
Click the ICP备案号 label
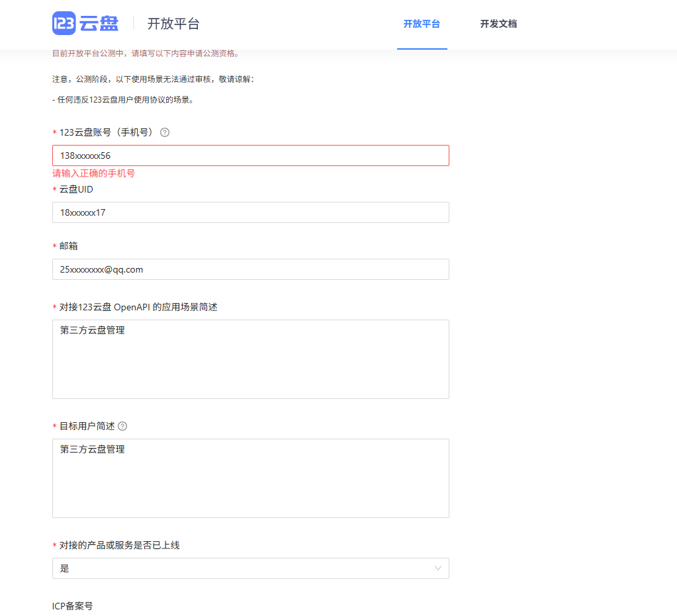[x=73, y=605]
